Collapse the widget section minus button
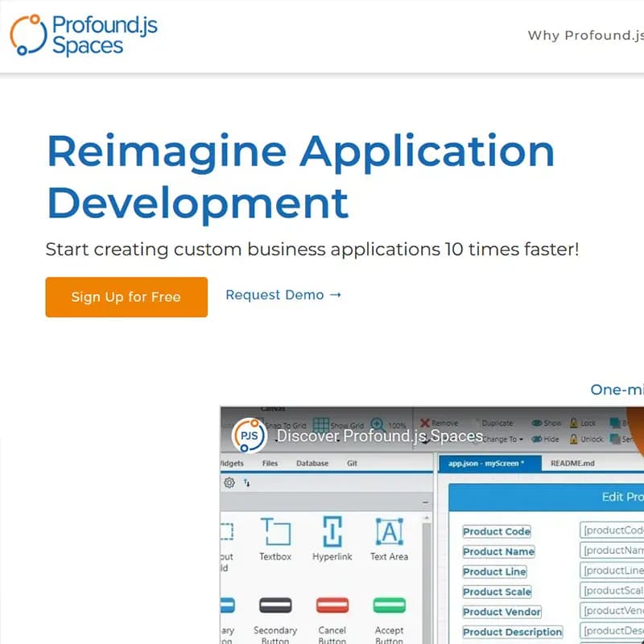644x644 pixels. click(x=426, y=502)
